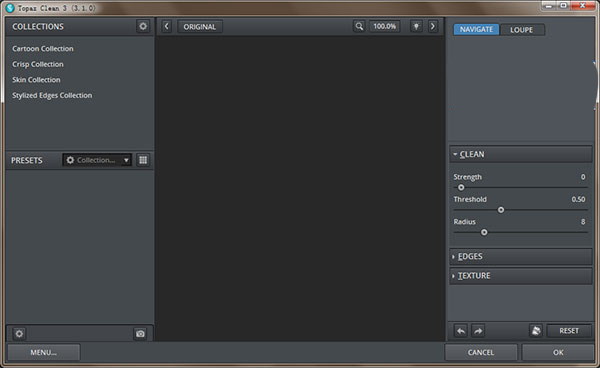The width and height of the screenshot is (600, 368).
Task: Click the RESET button
Action: coord(569,331)
